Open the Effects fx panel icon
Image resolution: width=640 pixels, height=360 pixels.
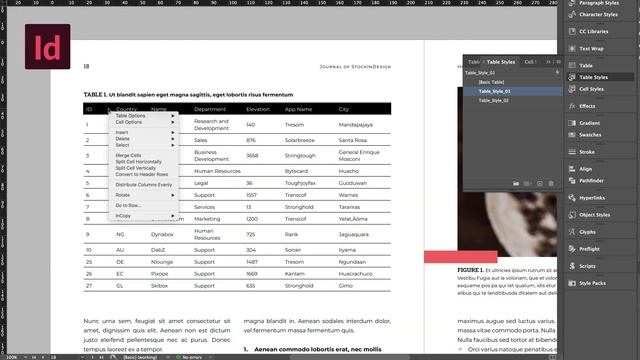pyautogui.click(x=572, y=106)
